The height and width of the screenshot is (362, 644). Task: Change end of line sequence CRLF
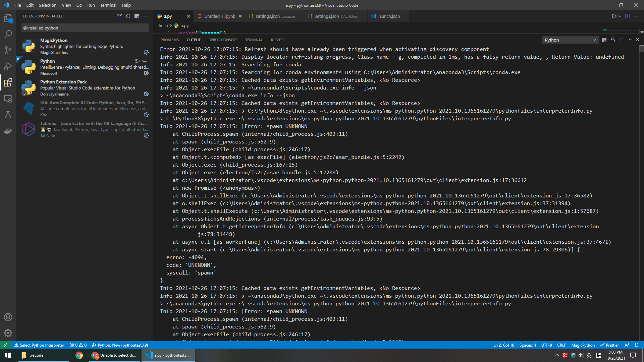click(x=561, y=345)
